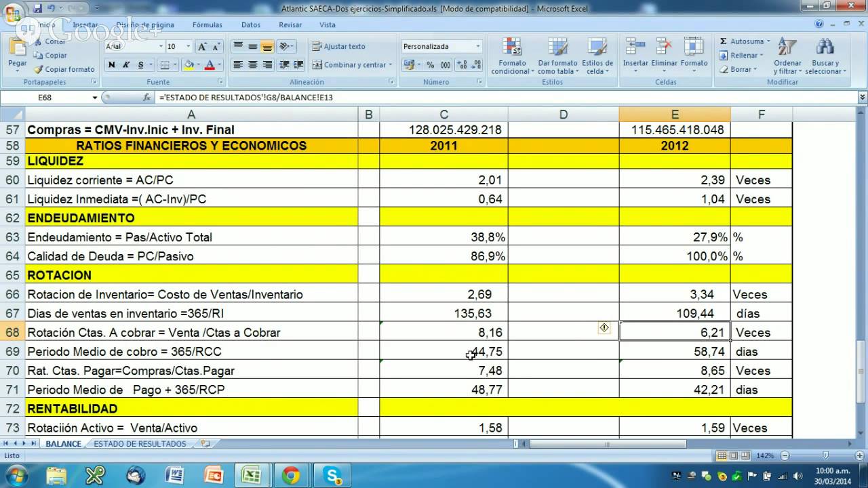Viewport: 868px width, 488px height.
Task: Open the Name Box dropdown arrow
Action: point(95,98)
